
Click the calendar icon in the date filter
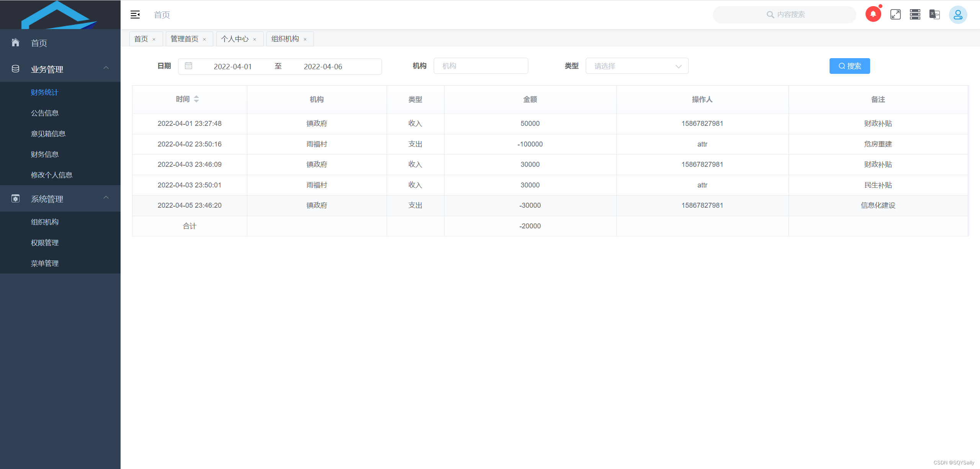tap(188, 66)
